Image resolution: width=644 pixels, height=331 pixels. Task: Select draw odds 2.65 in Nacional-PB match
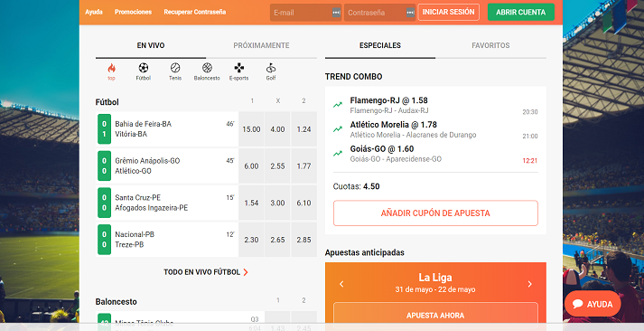coord(277,240)
